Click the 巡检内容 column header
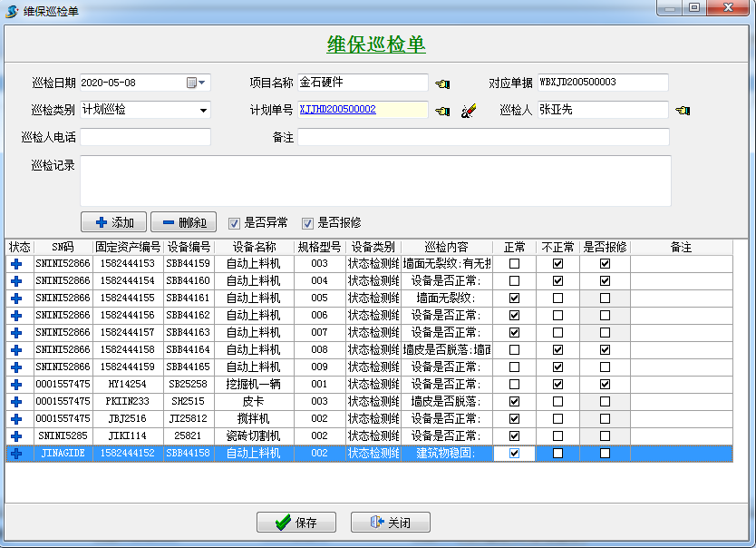This screenshot has width=756, height=548. [x=446, y=247]
